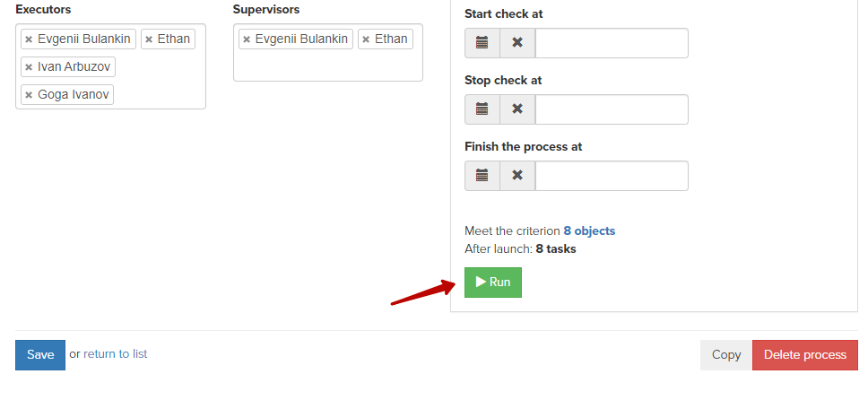Click the Finish the process at field
Screen dimensions: 868x400
pyautogui.click(x=612, y=176)
